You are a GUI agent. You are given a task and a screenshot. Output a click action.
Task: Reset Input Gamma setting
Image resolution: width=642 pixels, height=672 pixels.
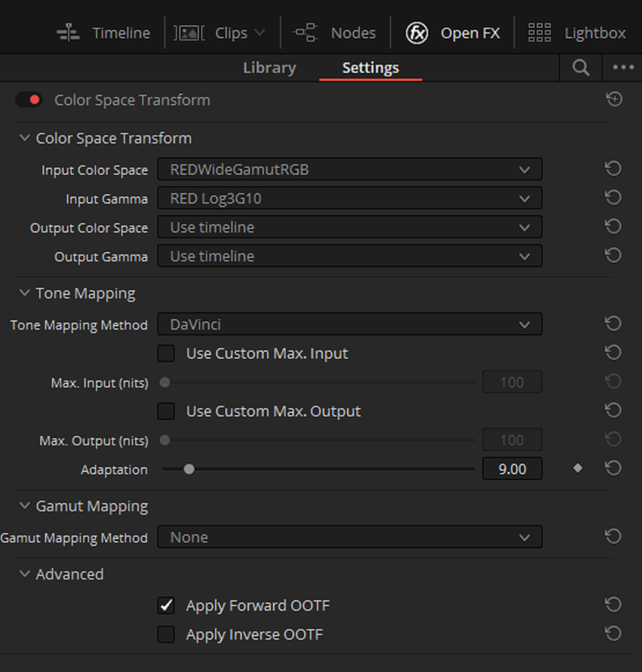pyautogui.click(x=613, y=197)
